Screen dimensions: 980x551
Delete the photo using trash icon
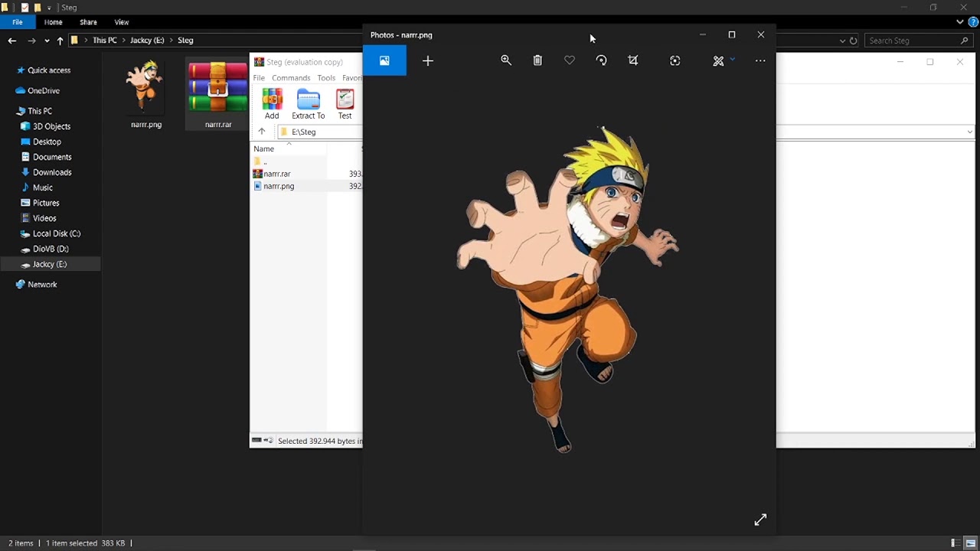coord(537,60)
